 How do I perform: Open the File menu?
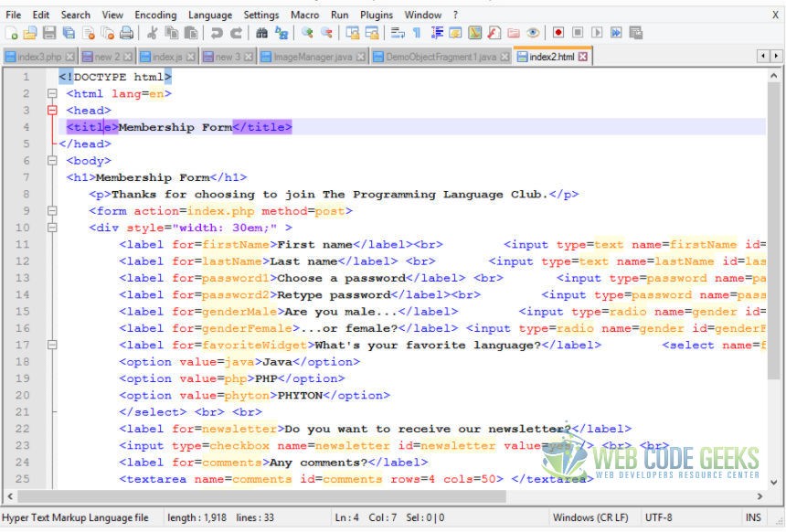14,15
